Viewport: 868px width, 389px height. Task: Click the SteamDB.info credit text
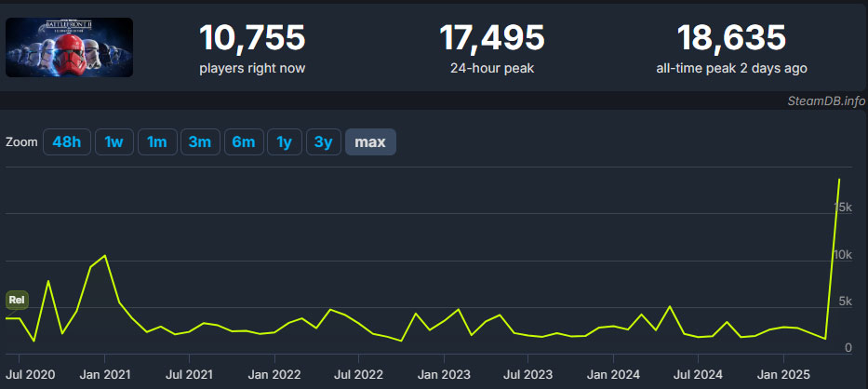tap(826, 101)
